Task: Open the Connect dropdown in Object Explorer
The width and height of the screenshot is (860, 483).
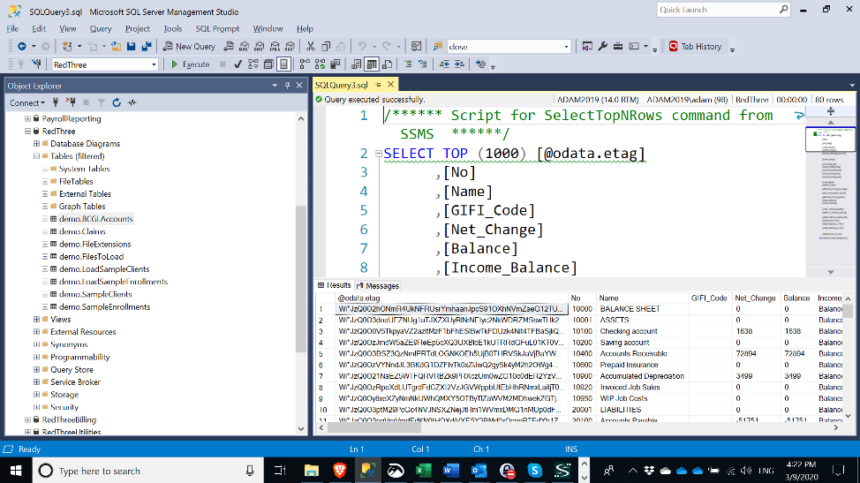Action: point(27,103)
